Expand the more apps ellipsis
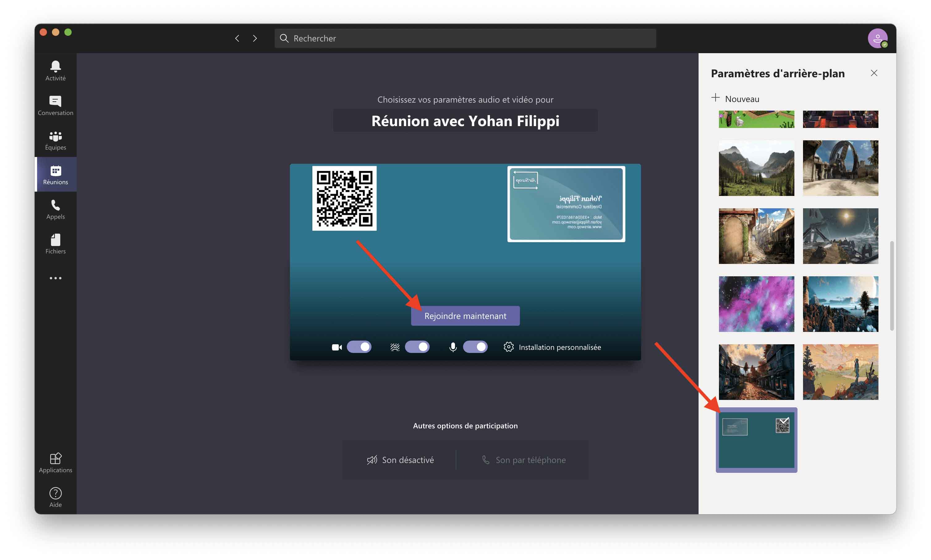Screen dimensions: 931x560 (x=55, y=278)
